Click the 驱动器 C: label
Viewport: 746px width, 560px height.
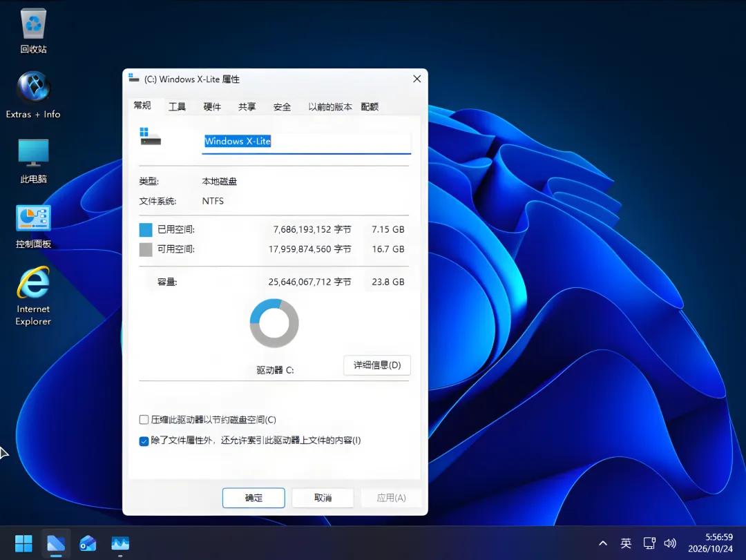click(x=275, y=369)
